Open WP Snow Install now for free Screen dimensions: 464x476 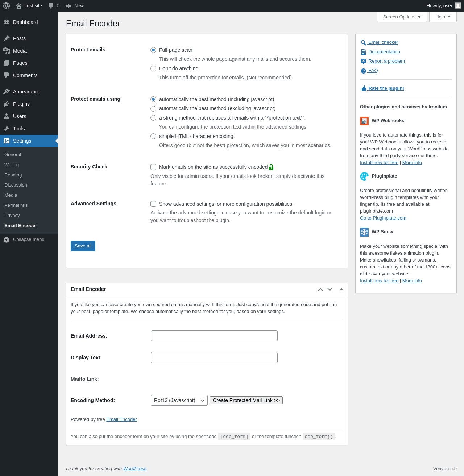pyautogui.click(x=379, y=281)
